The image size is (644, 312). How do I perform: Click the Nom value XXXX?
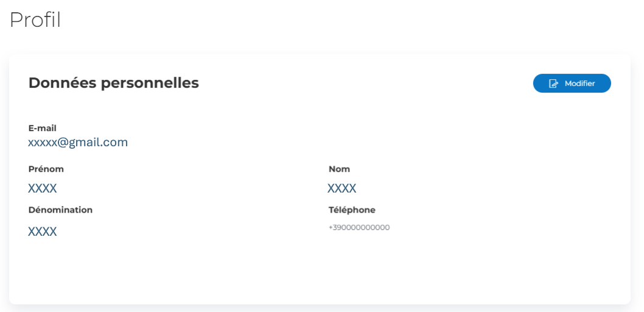tap(341, 188)
